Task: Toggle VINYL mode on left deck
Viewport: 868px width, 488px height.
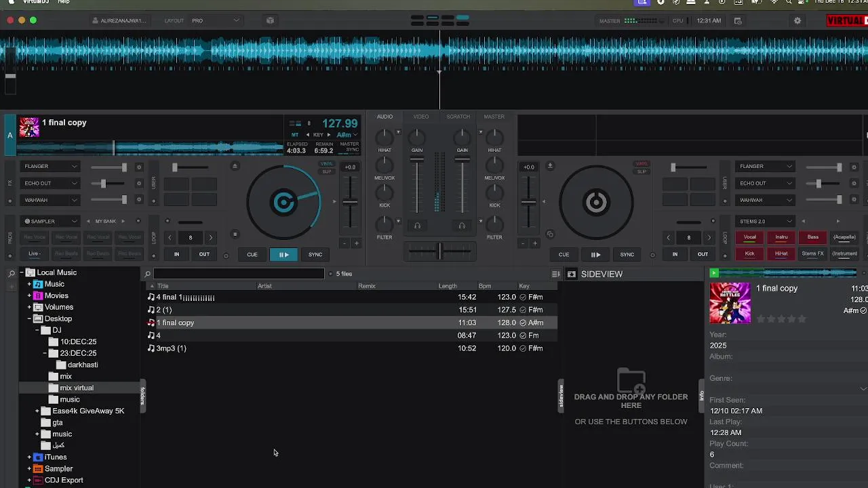Action: coord(327,163)
